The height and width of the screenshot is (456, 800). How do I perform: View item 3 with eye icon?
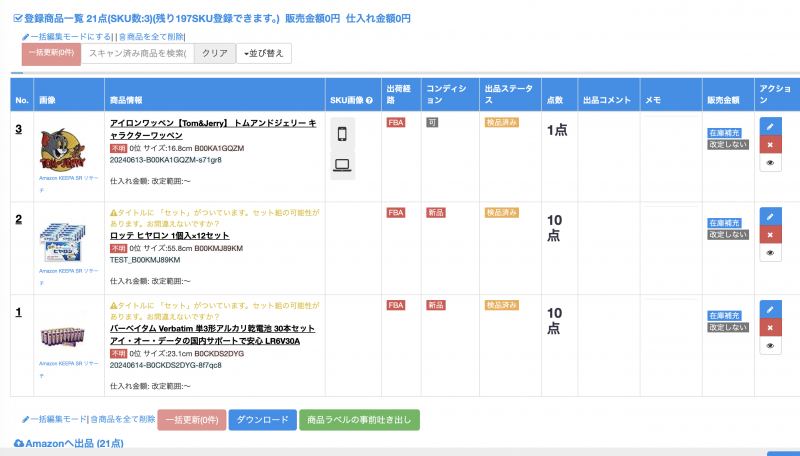point(770,163)
